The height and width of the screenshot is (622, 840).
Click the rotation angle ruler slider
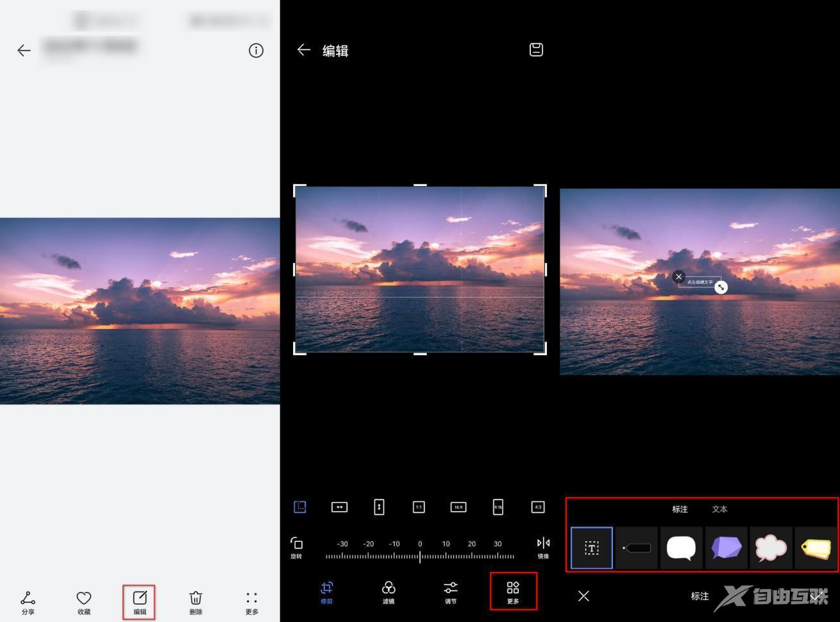click(420, 556)
